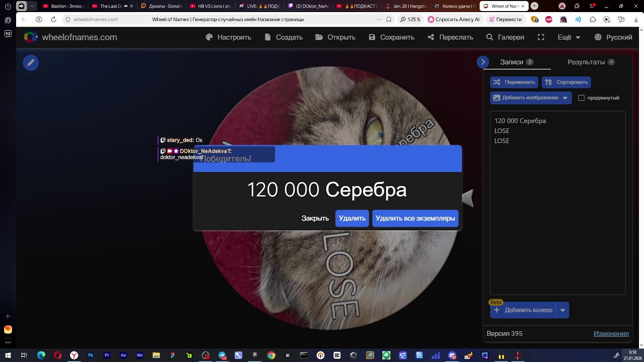Open Настроить customization settings
644x362 pixels.
[x=228, y=37]
